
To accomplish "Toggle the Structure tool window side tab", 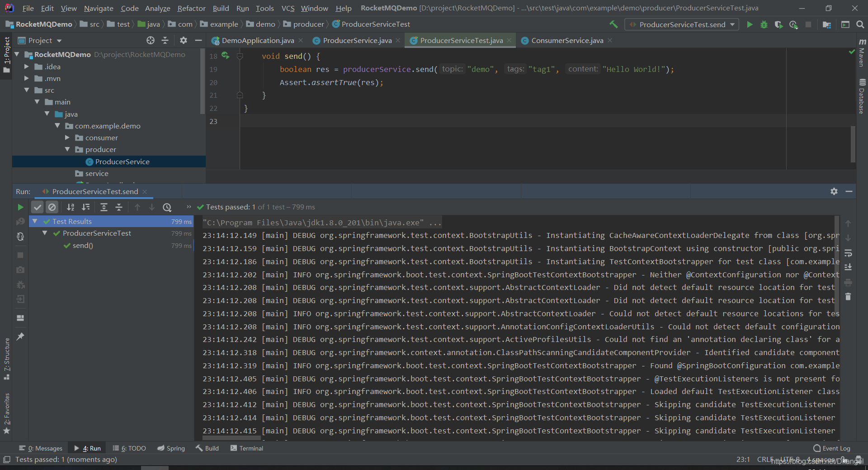I will pyautogui.click(x=6, y=359).
